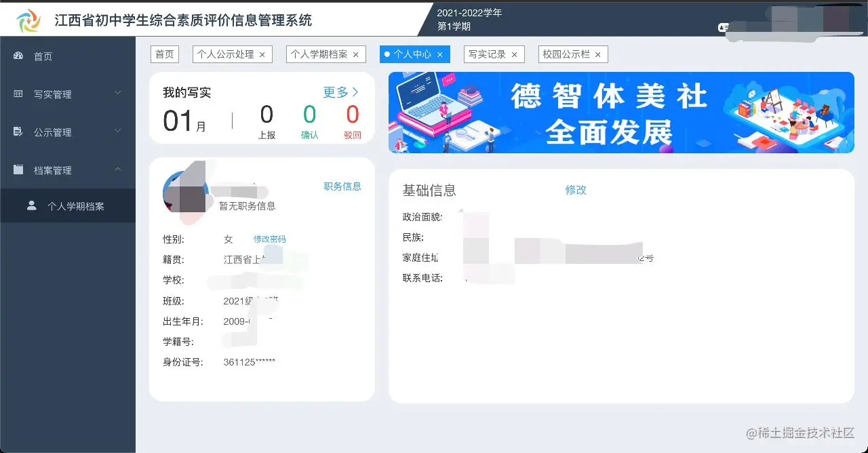Viewport: 868px width, 453px height.
Task: Click the 修改密码 link
Action: tap(269, 239)
